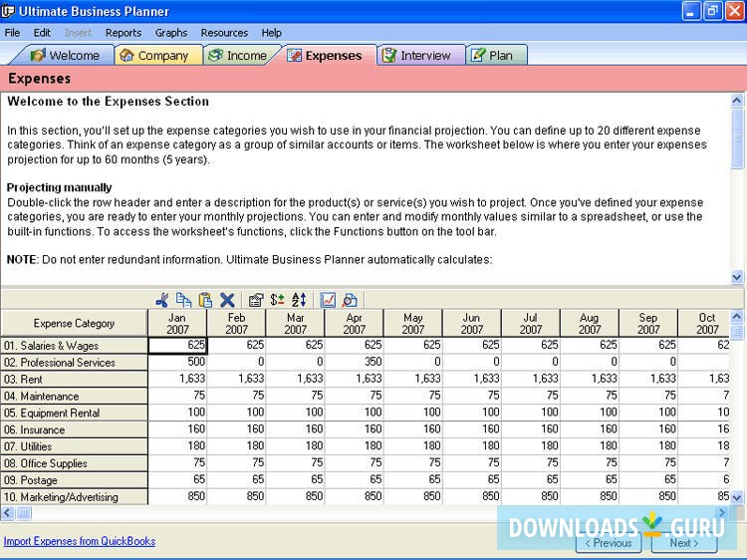Click Postage Feb 2007 cell 65
This screenshot has height=560, width=747.
click(x=236, y=479)
